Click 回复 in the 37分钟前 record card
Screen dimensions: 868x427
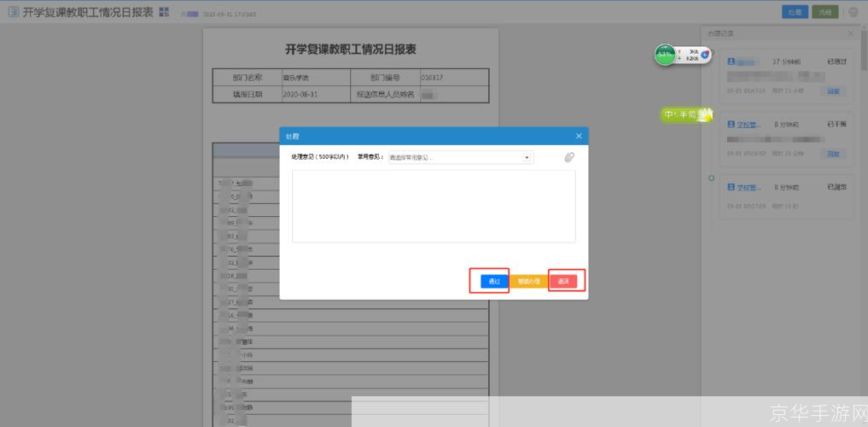(x=833, y=91)
